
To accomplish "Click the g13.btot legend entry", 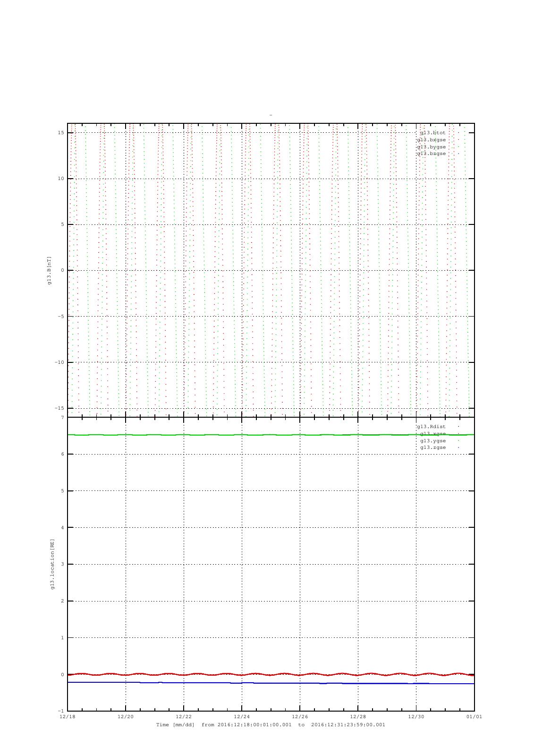I will (x=432, y=133).
